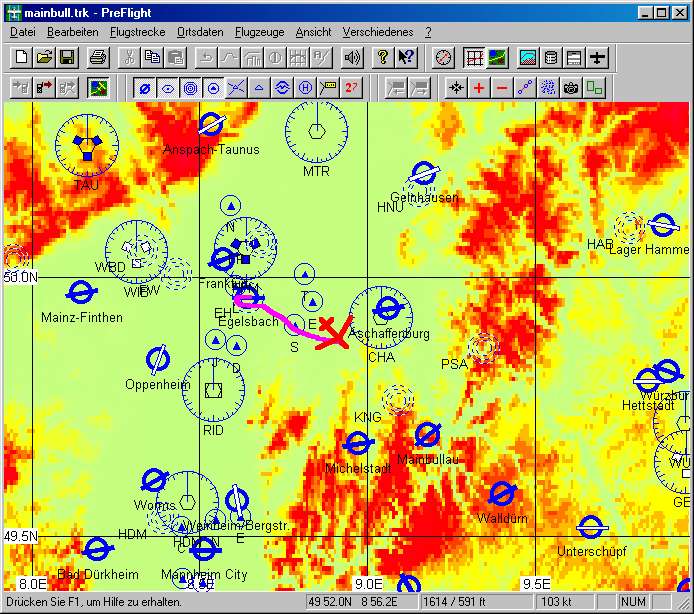Click the camera snapshot icon

[571, 88]
